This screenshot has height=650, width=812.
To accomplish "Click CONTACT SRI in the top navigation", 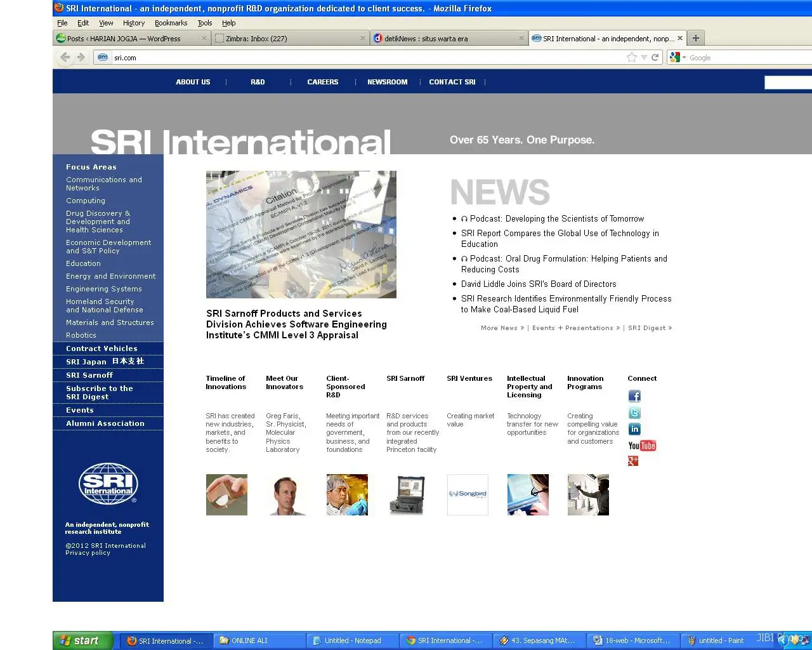I will click(x=452, y=82).
